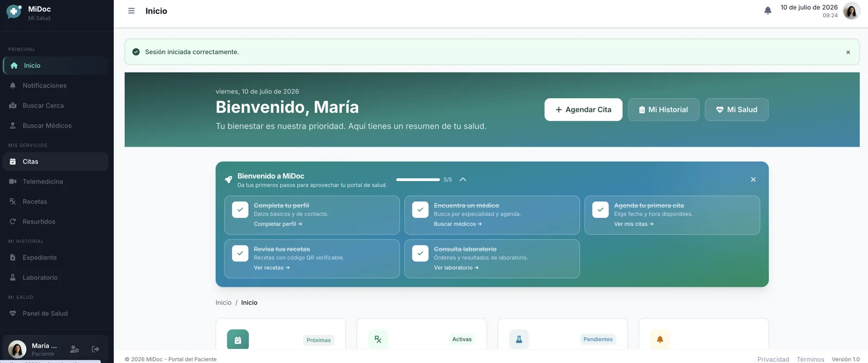Close the Bienvenido a MiDoc panel
Viewport: 868px width, 363px height.
tap(753, 179)
